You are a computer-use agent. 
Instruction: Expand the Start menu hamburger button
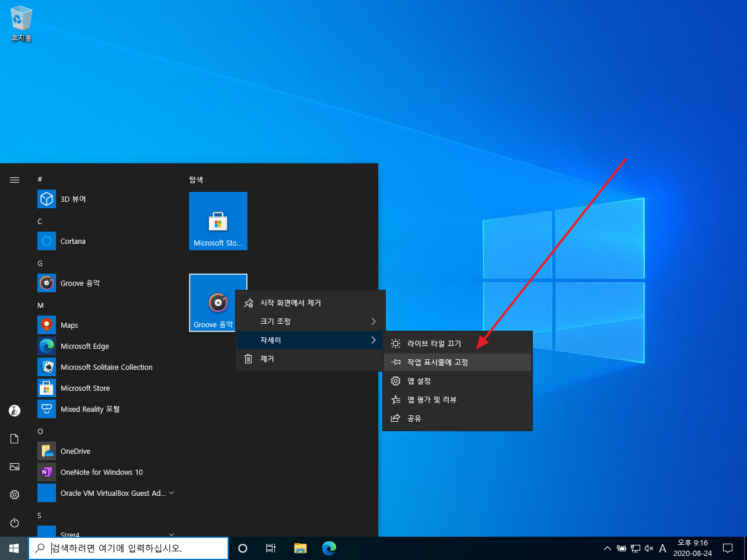click(x=15, y=180)
